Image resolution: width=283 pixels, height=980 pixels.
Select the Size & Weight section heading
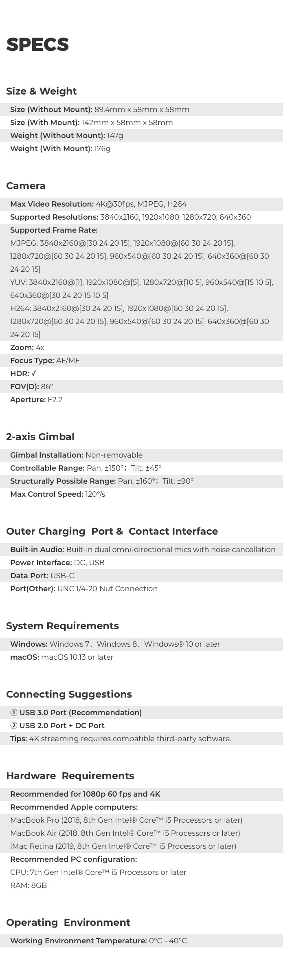[41, 91]
